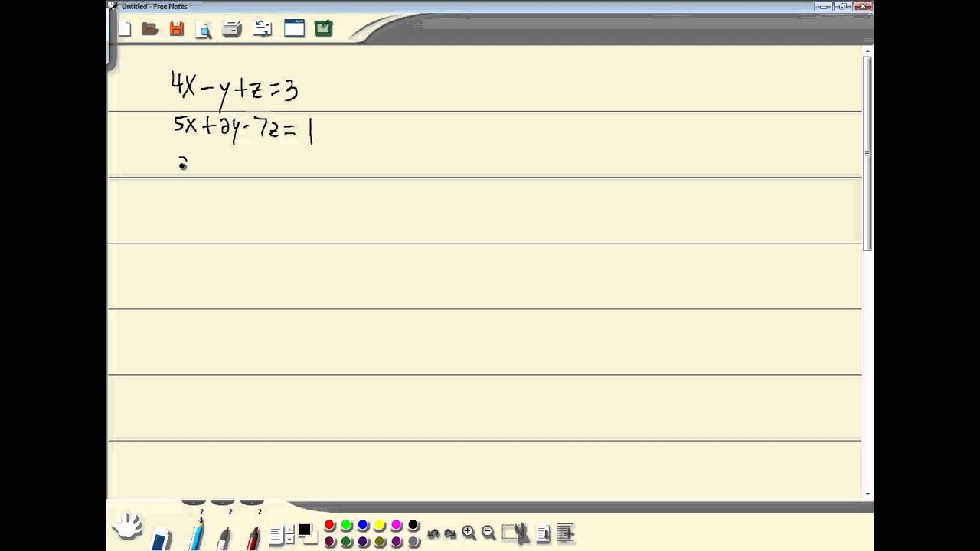This screenshot has height=551, width=980.
Task: Zoom in with the plus magnifier
Action: coord(469,533)
